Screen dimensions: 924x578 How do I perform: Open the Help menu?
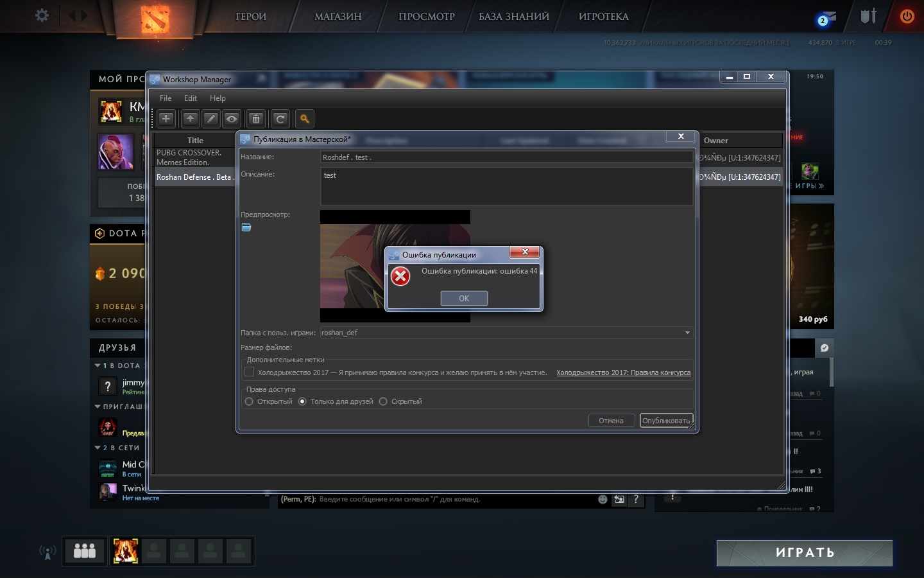click(218, 98)
